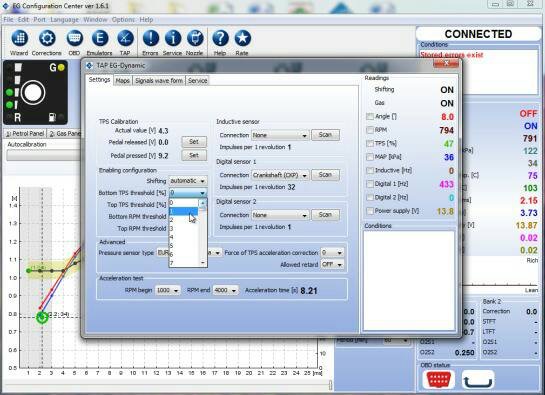This screenshot has width=545, height=395.
Task: Open the Wizard toolbar icon
Action: click(19, 38)
